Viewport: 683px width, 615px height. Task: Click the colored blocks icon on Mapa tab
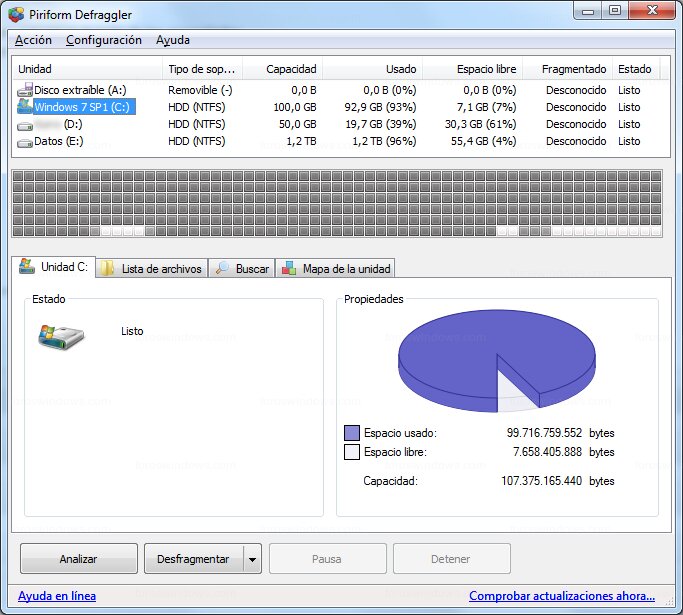[x=289, y=268]
